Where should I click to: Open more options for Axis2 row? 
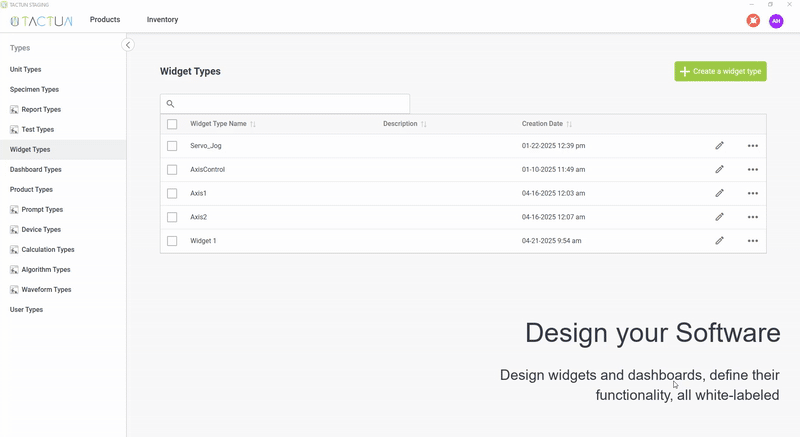(x=753, y=217)
